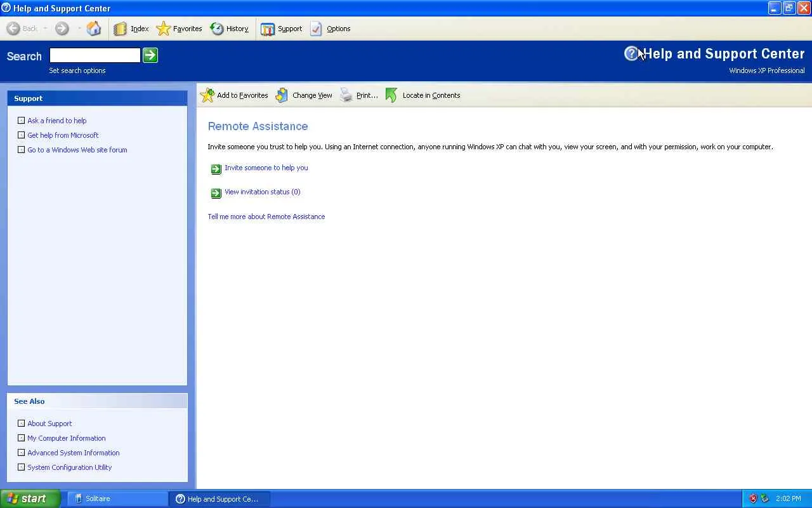Viewport: 812px width, 508px height.
Task: Open Favorites in the toolbar
Action: (x=179, y=29)
